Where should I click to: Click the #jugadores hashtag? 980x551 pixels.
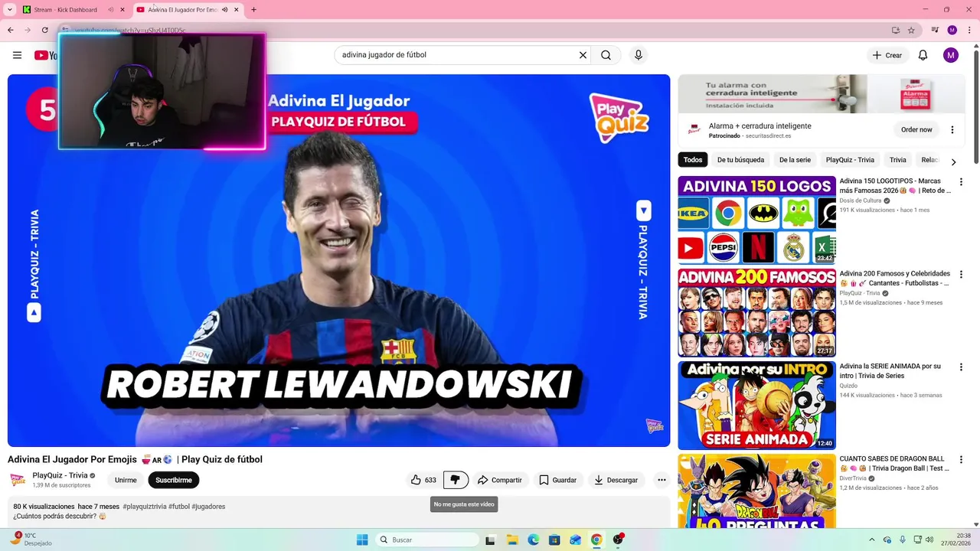pyautogui.click(x=208, y=507)
